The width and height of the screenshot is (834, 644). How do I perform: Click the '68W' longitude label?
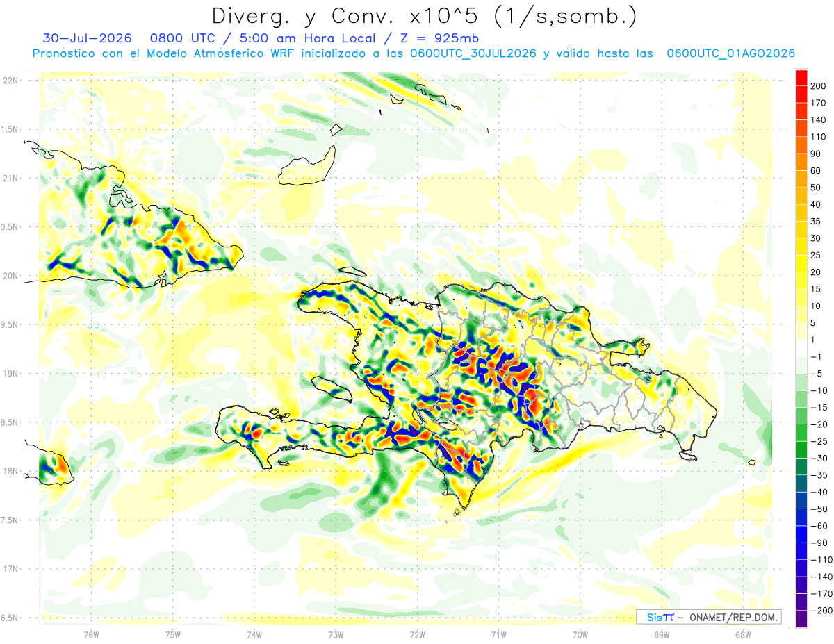[743, 635]
